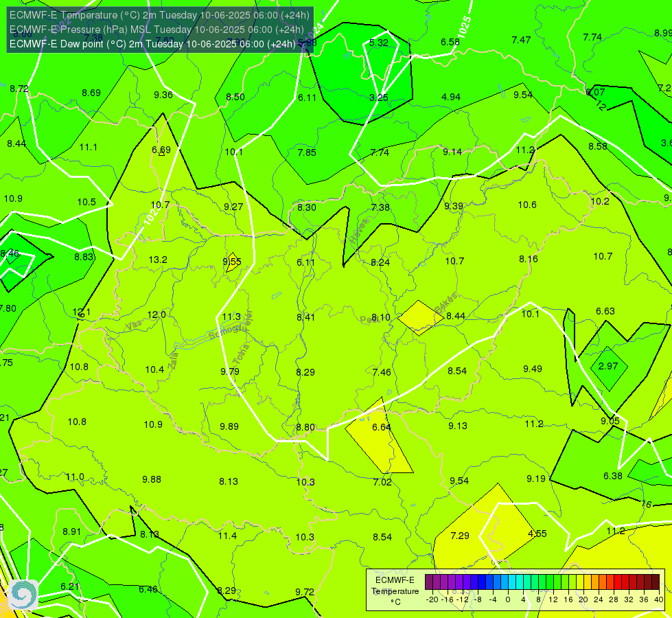Click the 9.05 dew point value
The height and width of the screenshot is (618, 672).
coord(610,421)
